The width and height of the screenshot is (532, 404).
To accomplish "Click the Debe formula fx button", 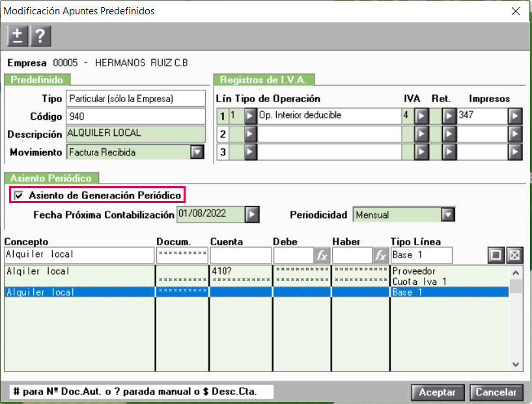I will tap(322, 255).
